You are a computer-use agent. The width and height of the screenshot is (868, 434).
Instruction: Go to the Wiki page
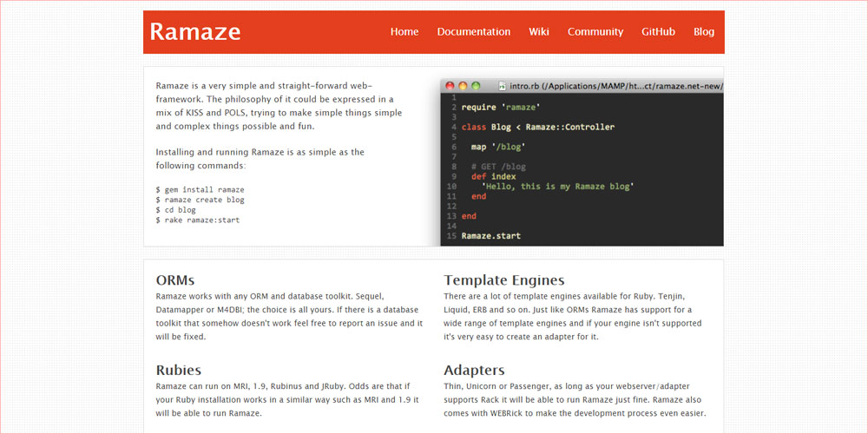coord(539,31)
